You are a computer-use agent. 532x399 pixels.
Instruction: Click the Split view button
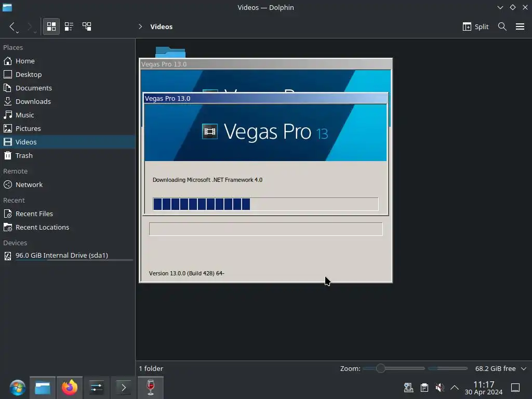tap(475, 26)
